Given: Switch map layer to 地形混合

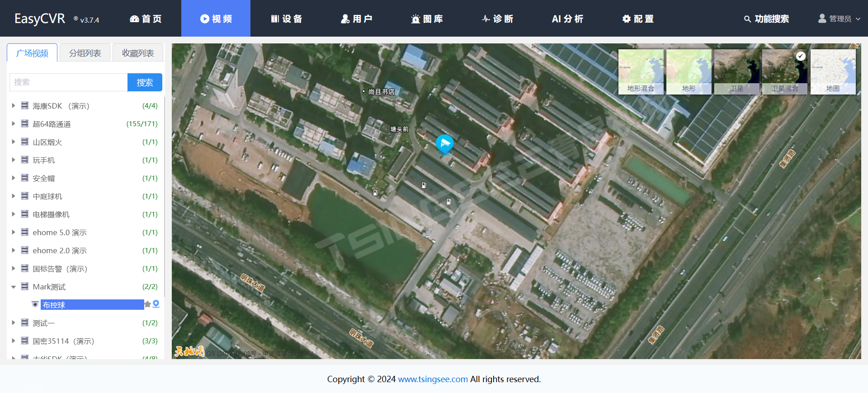Looking at the screenshot, I should click(x=641, y=72).
